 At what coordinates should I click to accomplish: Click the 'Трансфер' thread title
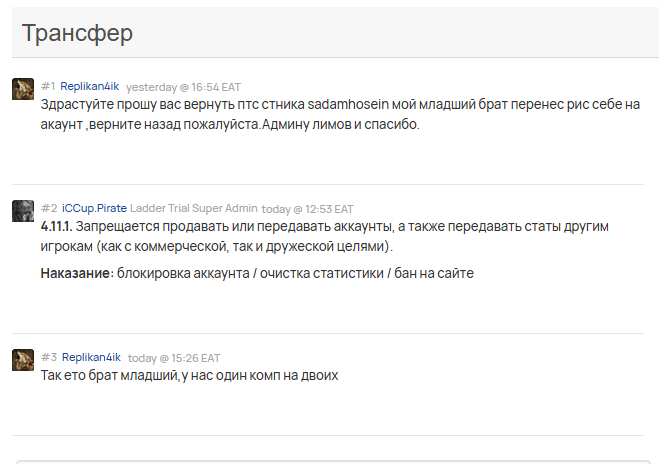[x=77, y=33]
